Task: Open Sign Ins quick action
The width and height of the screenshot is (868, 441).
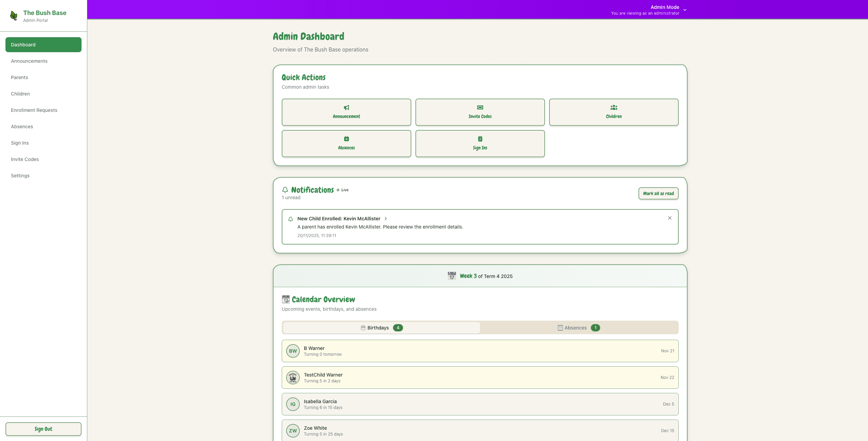Action: [x=480, y=144]
